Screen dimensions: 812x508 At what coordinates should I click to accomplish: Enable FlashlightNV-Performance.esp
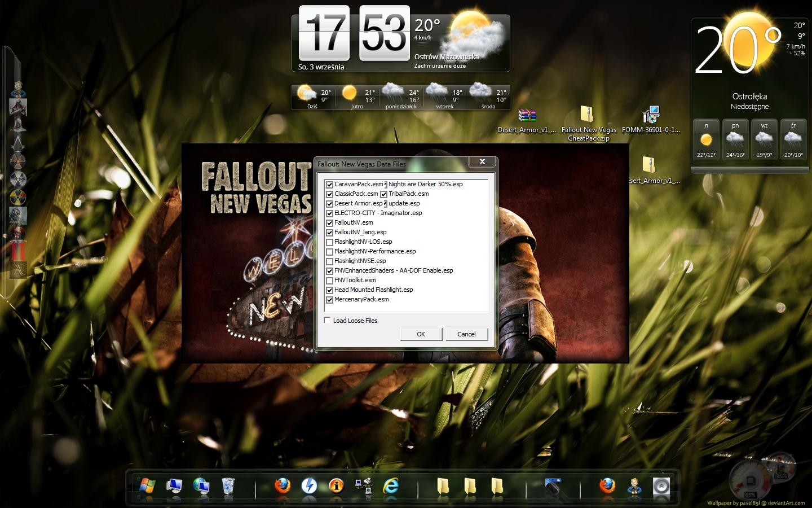[330, 252]
